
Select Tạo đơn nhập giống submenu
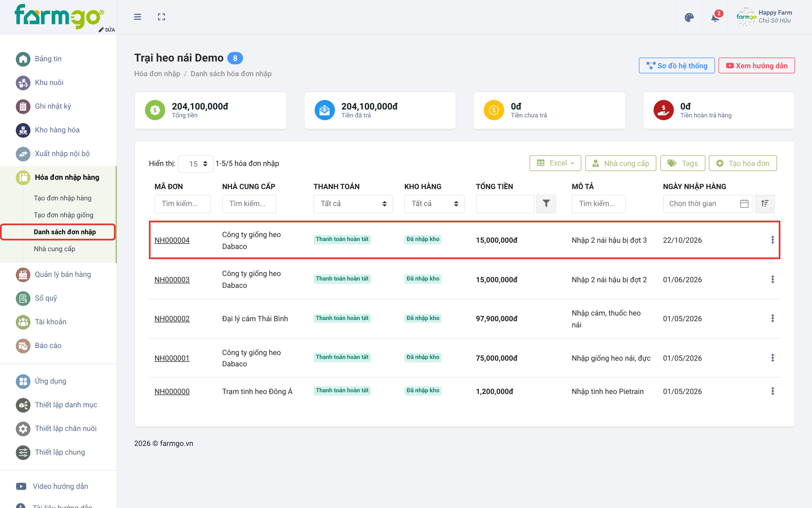tap(63, 215)
